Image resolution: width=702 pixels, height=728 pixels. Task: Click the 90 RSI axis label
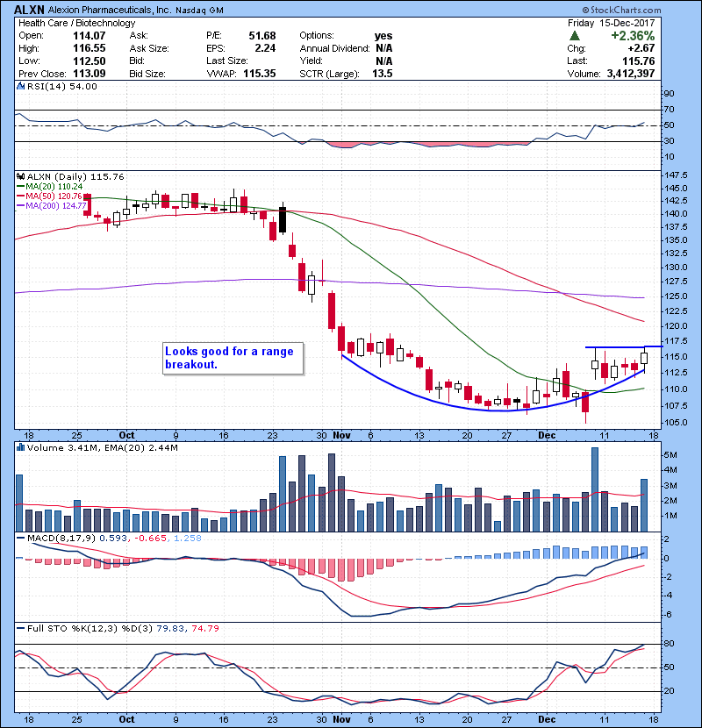pos(669,94)
